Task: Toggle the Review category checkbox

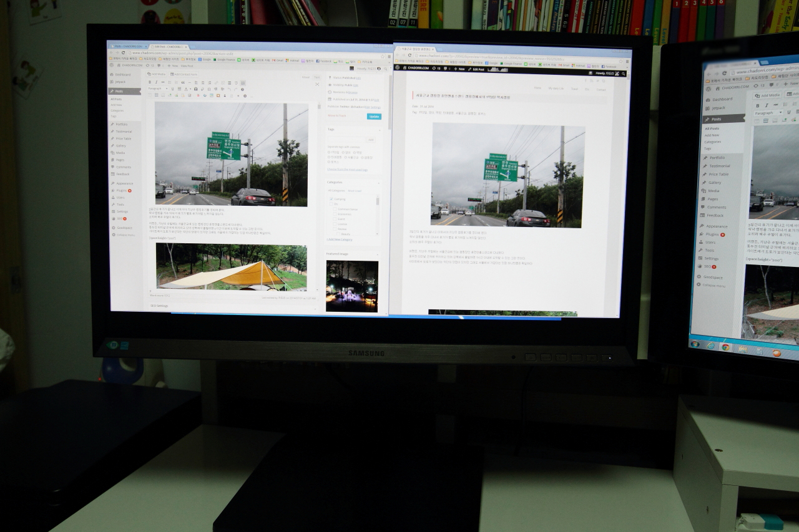Action: coord(335,229)
